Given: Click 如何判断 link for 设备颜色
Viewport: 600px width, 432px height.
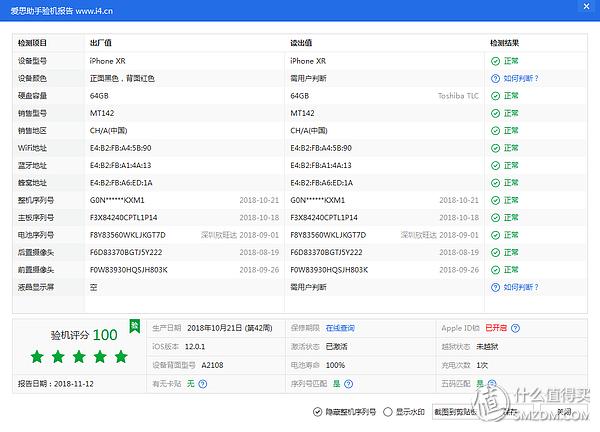Looking at the screenshot, I should pyautogui.click(x=520, y=78).
